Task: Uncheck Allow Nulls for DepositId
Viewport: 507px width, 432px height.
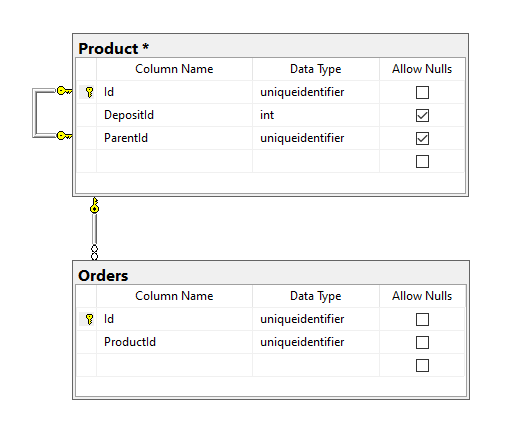Action: (x=422, y=115)
